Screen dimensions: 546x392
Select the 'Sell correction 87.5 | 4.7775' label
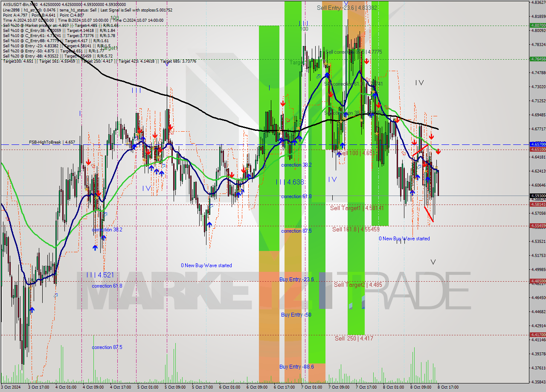[354, 52]
